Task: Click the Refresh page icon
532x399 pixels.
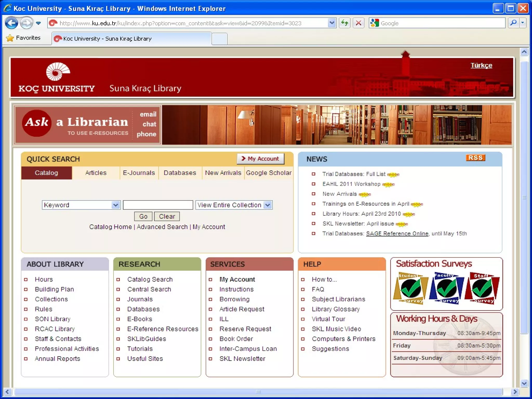Action: [345, 23]
